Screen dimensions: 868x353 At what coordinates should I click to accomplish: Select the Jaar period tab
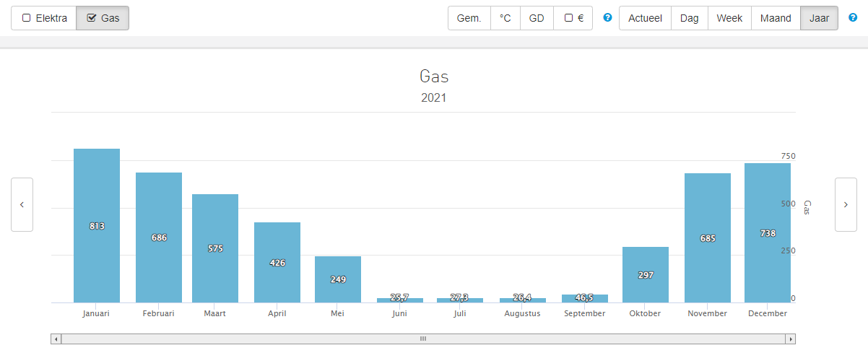pos(819,18)
